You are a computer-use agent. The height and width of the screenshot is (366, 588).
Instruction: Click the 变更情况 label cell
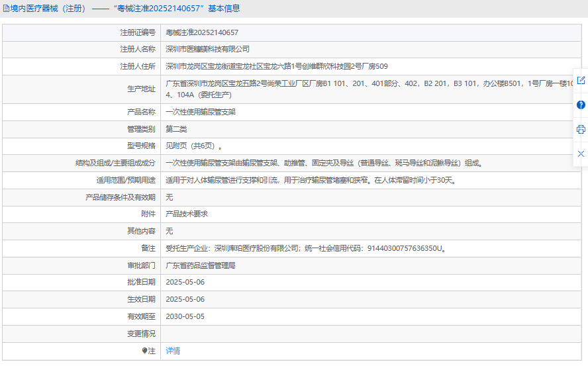click(81, 334)
